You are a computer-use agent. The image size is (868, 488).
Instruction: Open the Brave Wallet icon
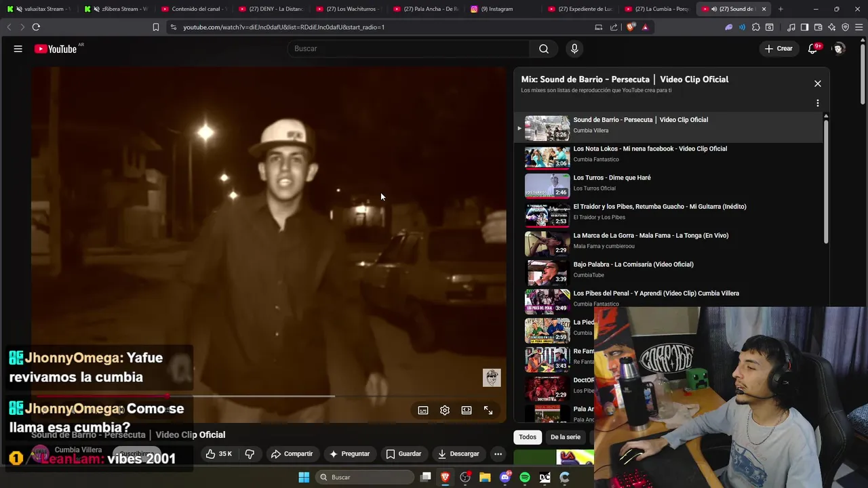pos(818,27)
